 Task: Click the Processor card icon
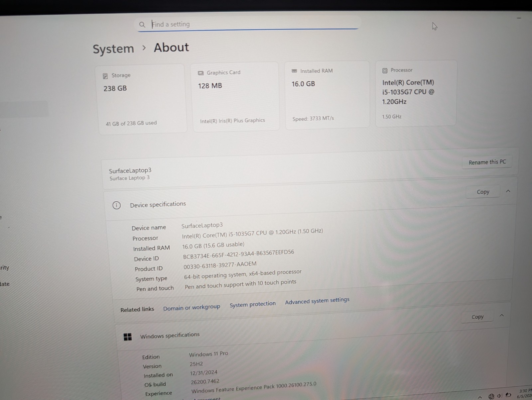point(385,70)
